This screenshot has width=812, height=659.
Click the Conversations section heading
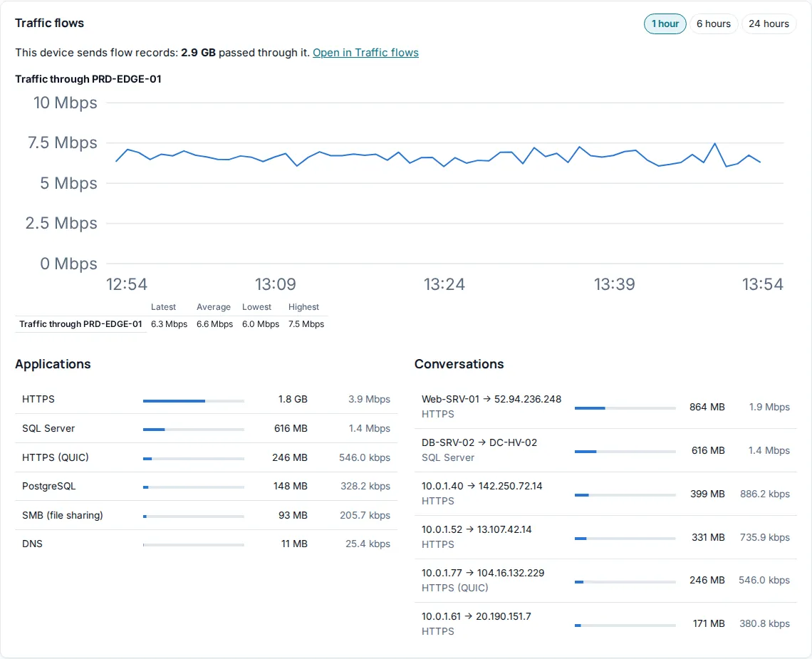[x=459, y=363]
